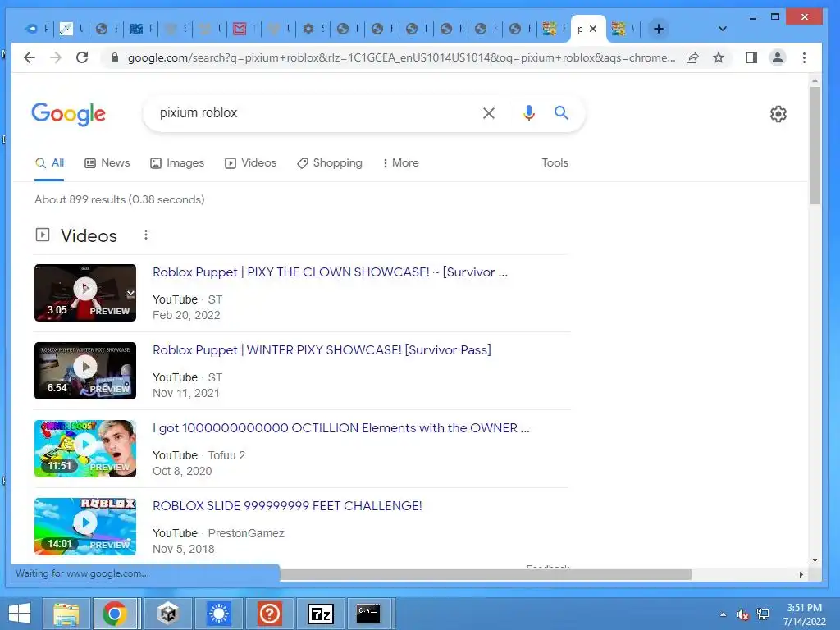The width and height of the screenshot is (840, 630).
Task: Click the network tray icon
Action: (762, 614)
